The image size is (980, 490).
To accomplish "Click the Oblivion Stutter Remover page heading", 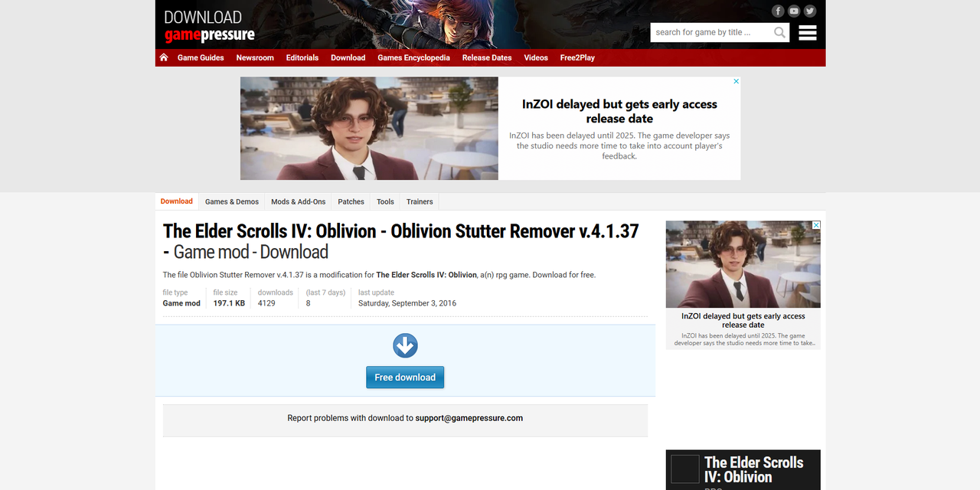I will tap(401, 241).
